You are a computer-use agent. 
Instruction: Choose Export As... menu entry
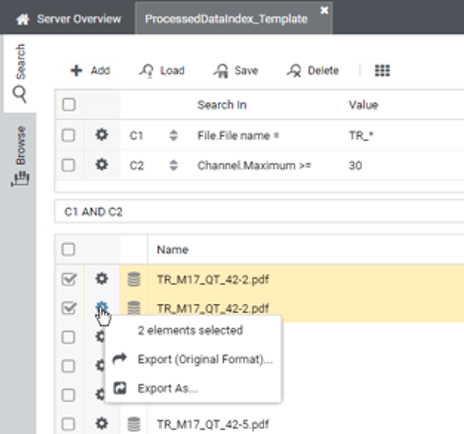coord(193,388)
